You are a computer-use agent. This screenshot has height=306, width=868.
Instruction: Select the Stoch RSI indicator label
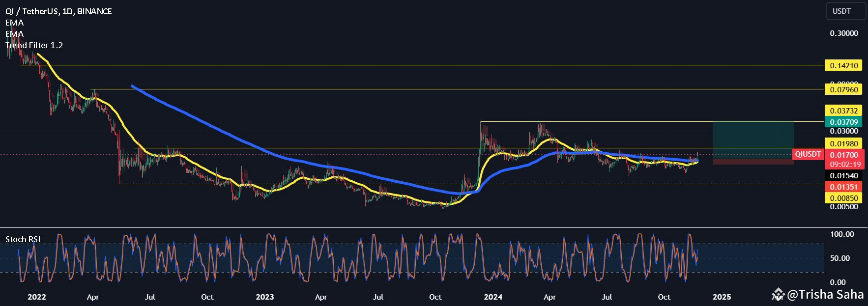(23, 239)
